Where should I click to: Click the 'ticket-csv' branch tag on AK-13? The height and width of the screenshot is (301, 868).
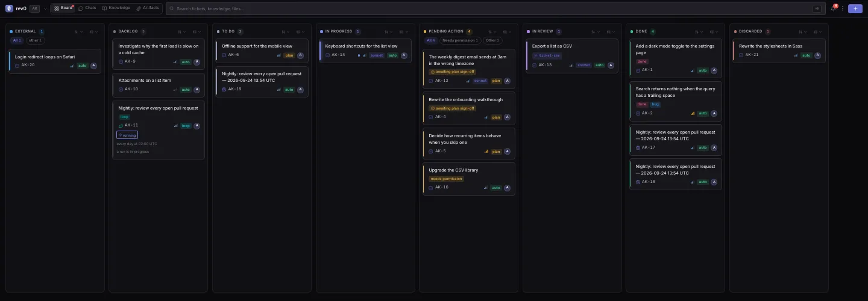[547, 55]
